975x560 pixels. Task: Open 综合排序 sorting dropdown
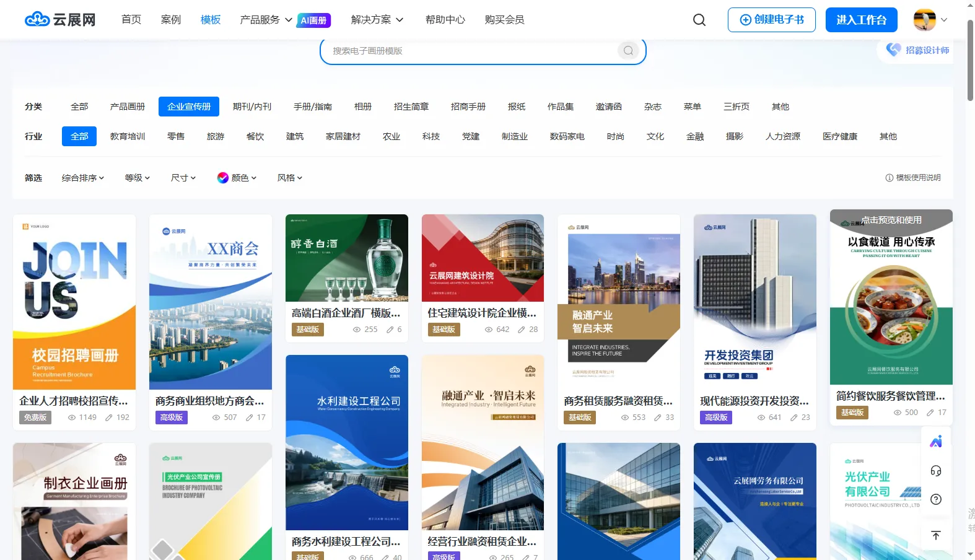click(83, 178)
